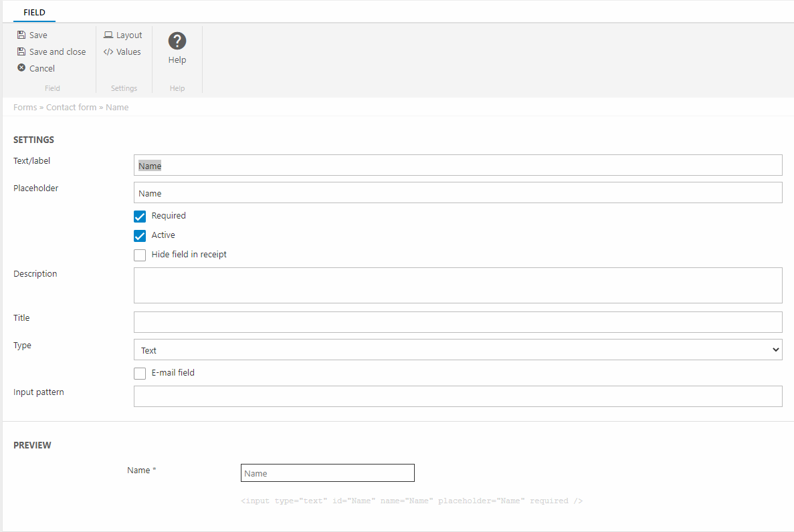Image resolution: width=794 pixels, height=532 pixels.
Task: Tick the E-mail field checkbox
Action: click(140, 374)
